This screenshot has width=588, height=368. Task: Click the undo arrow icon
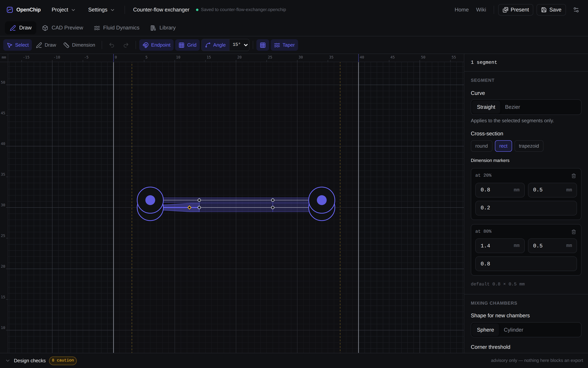point(112,45)
